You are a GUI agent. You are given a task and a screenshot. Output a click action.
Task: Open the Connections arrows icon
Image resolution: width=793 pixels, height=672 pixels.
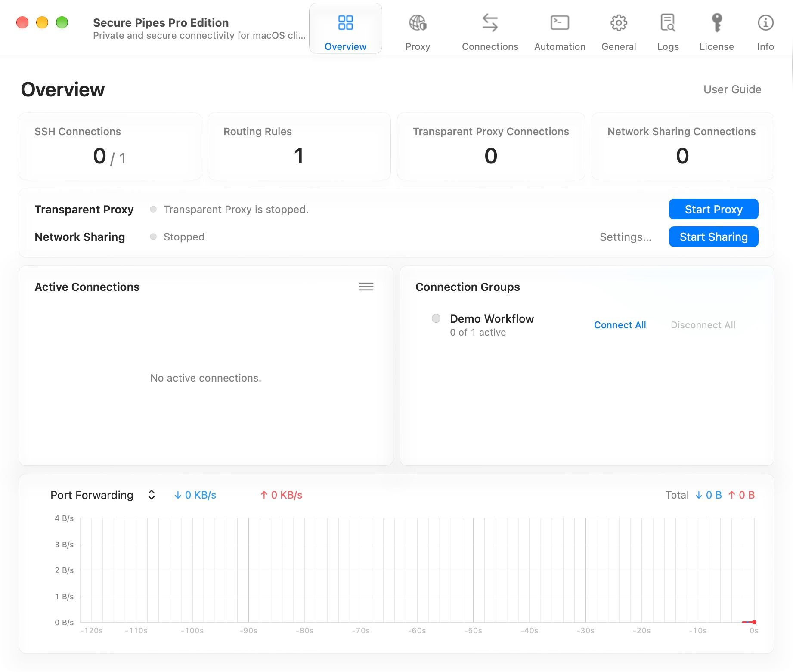490,23
